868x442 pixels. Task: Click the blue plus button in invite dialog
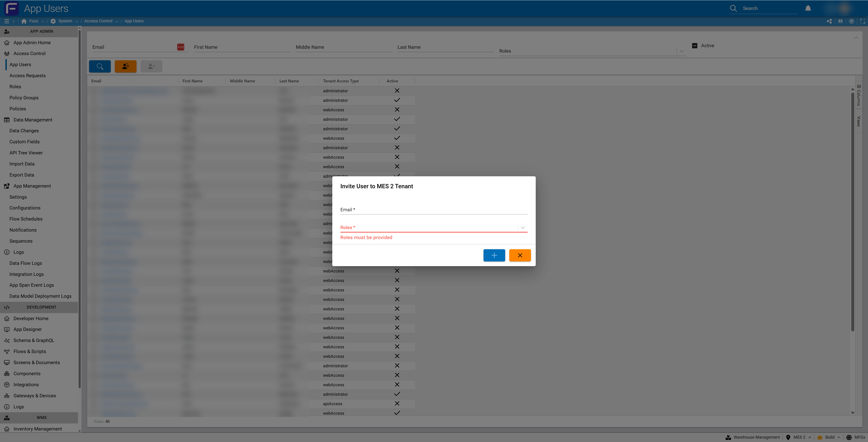point(494,255)
